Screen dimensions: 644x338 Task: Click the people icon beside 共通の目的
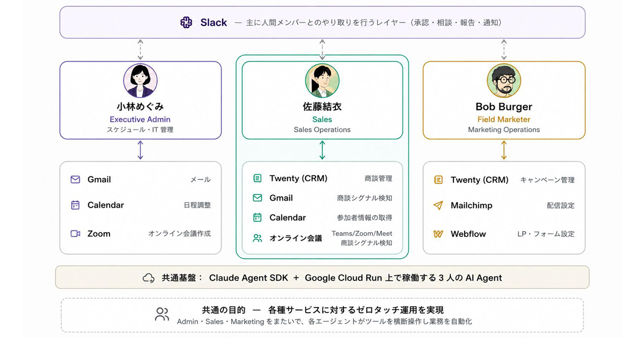pyautogui.click(x=162, y=314)
